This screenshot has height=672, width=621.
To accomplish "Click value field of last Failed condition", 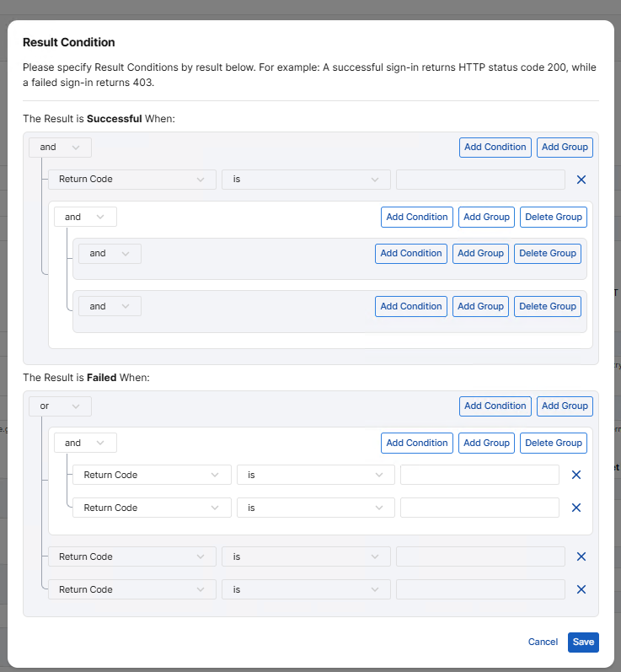I will coord(480,589).
